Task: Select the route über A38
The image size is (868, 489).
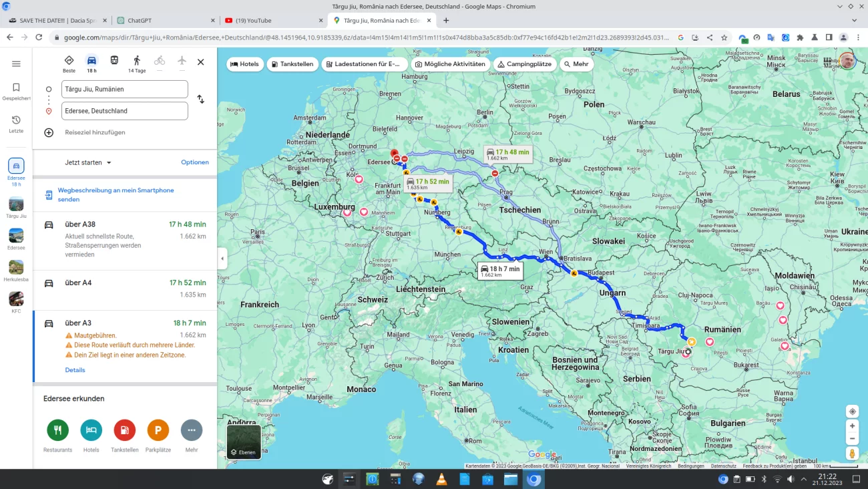Action: click(x=125, y=240)
